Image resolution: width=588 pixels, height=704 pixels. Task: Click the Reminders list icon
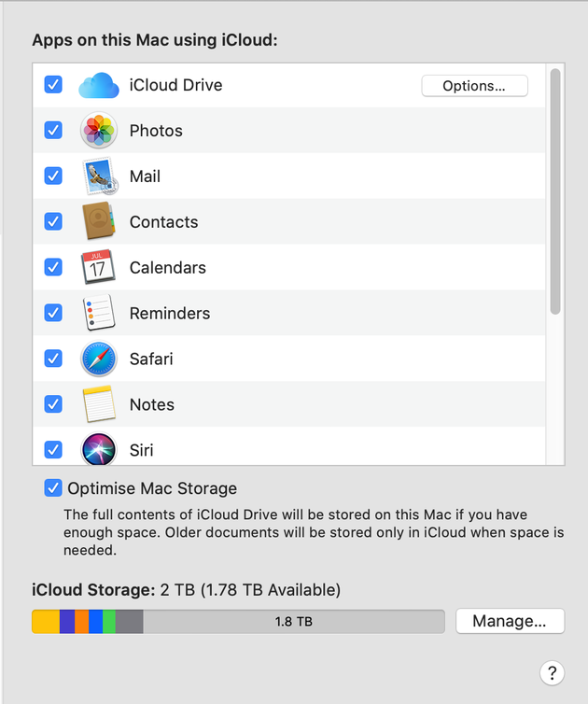[x=99, y=313]
